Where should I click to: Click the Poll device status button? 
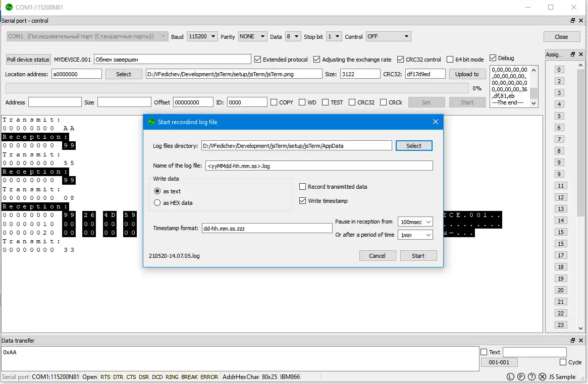[x=28, y=59]
